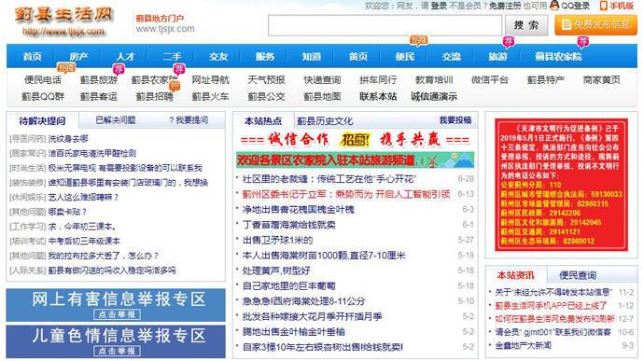644x361 pixels.
Task: Click the 欢迎各景区农家院入驻 green banner
Action: tap(355, 160)
